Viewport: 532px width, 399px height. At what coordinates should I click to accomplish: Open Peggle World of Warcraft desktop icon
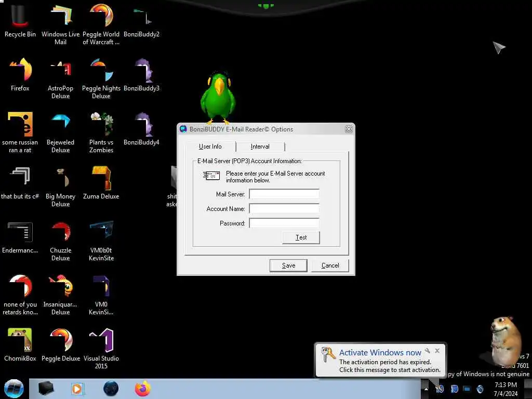click(x=101, y=24)
